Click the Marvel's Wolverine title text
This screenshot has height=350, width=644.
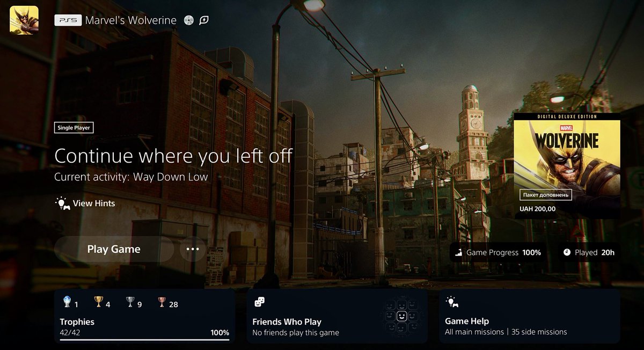(x=131, y=20)
